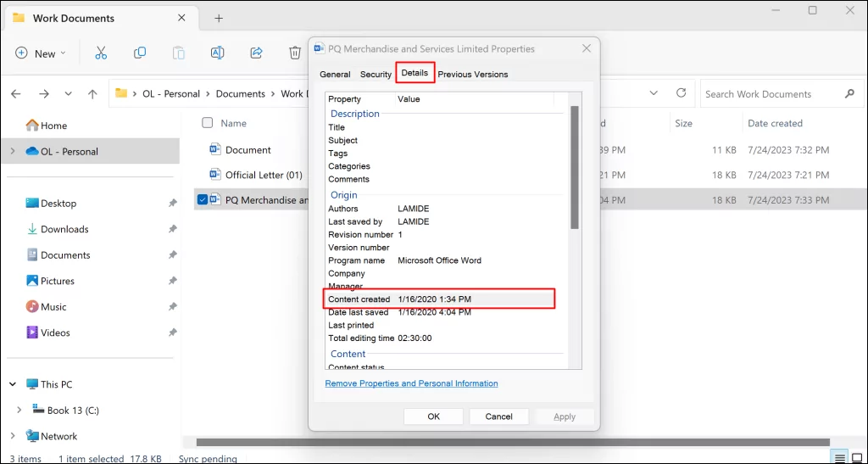This screenshot has height=464, width=868.
Task: Click Remove Properties and Personal Information link
Action: pos(411,383)
